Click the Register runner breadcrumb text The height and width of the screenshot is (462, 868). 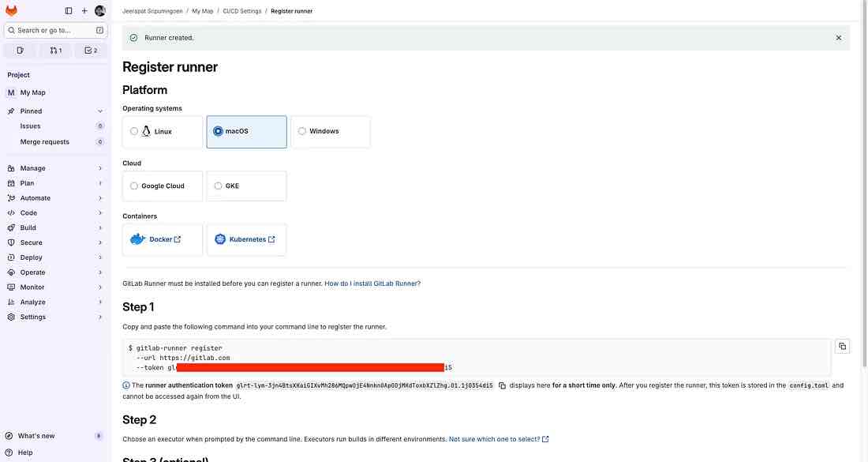click(292, 11)
